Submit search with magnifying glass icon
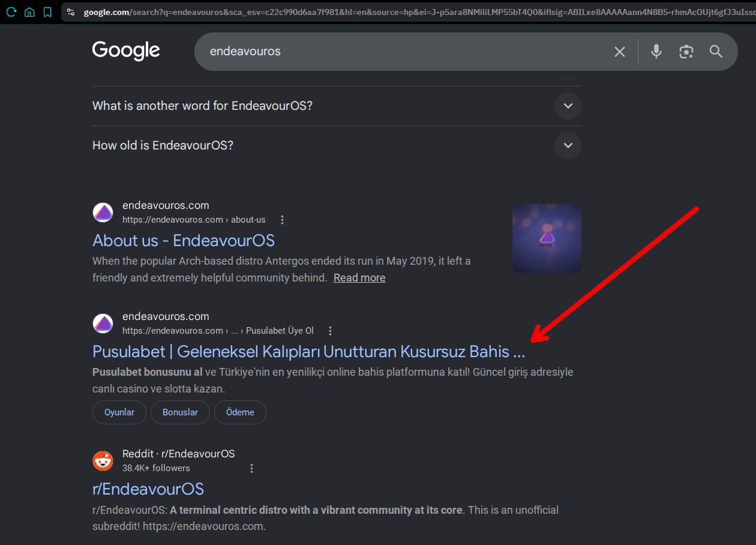The width and height of the screenshot is (756, 545). pyautogui.click(x=716, y=52)
